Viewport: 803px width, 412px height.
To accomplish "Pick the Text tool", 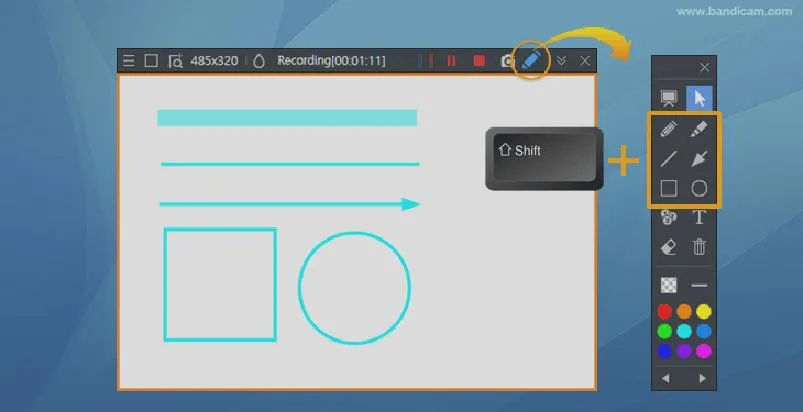I will point(699,218).
